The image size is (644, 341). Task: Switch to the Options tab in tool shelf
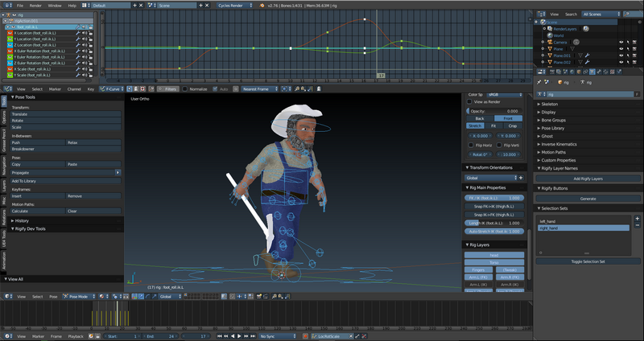4,117
